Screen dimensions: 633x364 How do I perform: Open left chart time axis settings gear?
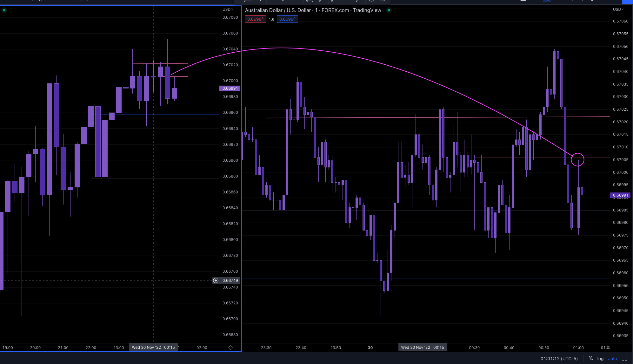click(x=230, y=348)
